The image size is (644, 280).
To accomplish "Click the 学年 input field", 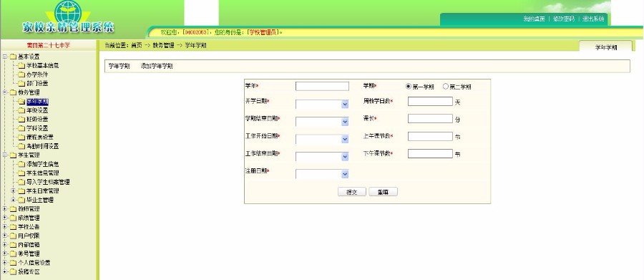I will coord(322,87).
